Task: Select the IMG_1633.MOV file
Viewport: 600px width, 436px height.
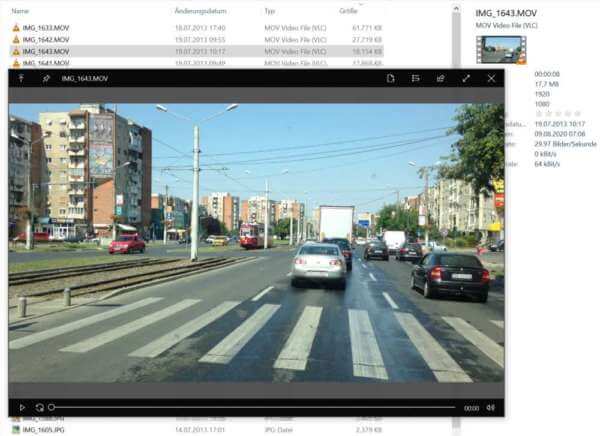Action: click(x=46, y=28)
